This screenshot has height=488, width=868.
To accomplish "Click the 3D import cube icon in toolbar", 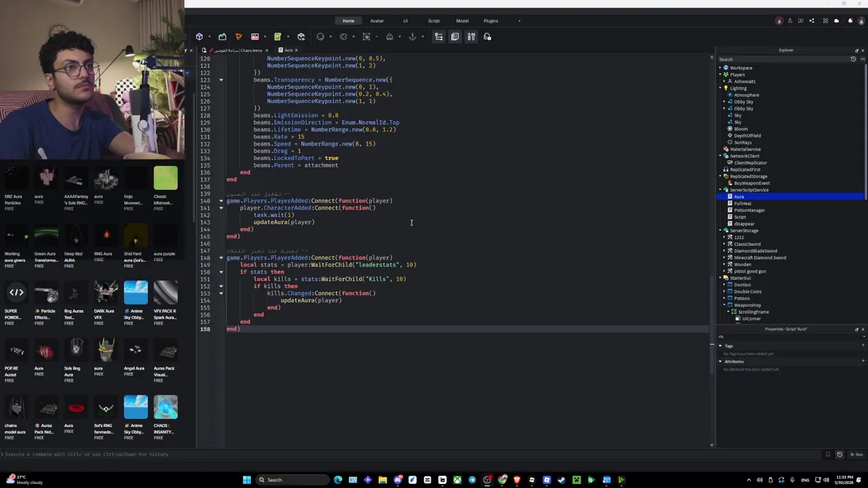I will click(x=301, y=37).
